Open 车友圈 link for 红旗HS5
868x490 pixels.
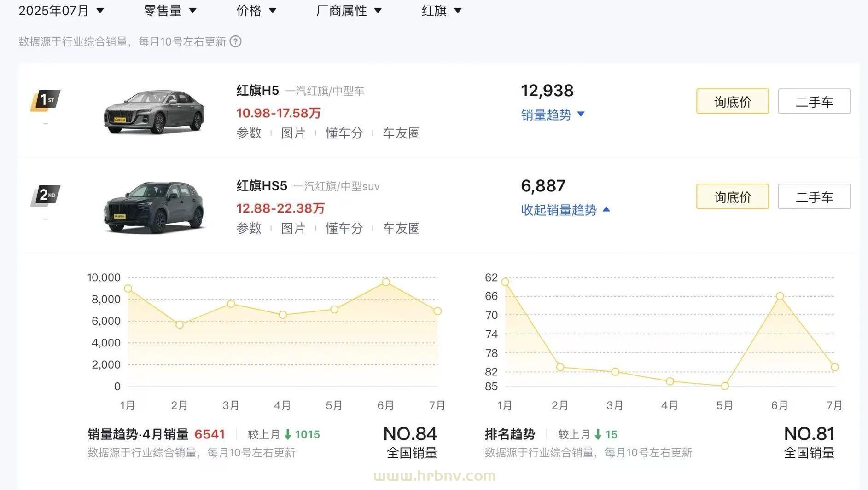(x=401, y=229)
